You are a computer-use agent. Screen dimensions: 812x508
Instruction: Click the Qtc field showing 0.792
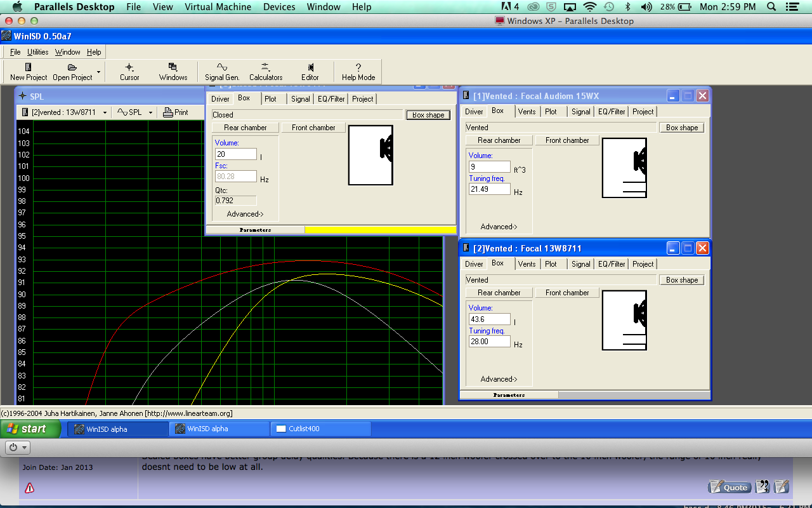pyautogui.click(x=235, y=201)
